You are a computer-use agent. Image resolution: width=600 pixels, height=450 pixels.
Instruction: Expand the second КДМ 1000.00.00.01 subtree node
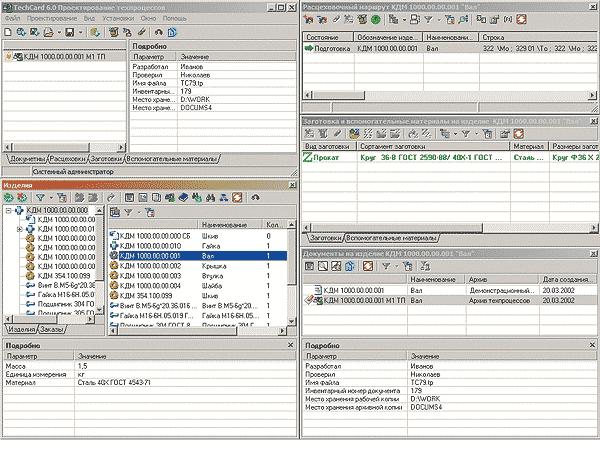19,231
